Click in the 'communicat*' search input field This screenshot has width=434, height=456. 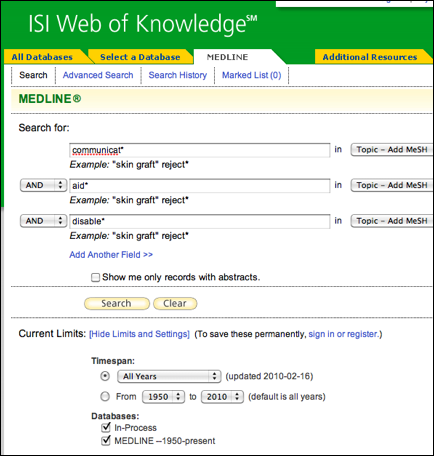pos(200,150)
